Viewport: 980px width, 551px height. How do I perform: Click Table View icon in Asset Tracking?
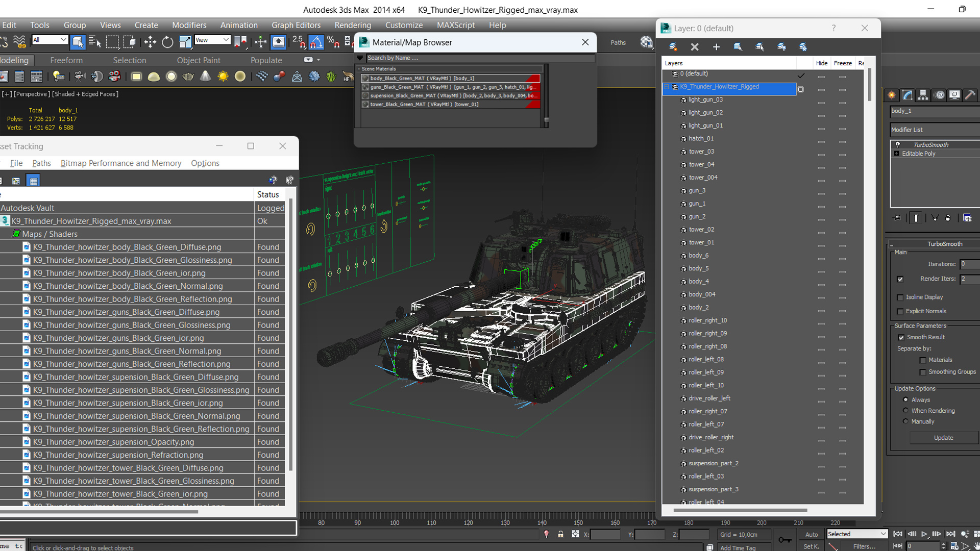[34, 181]
